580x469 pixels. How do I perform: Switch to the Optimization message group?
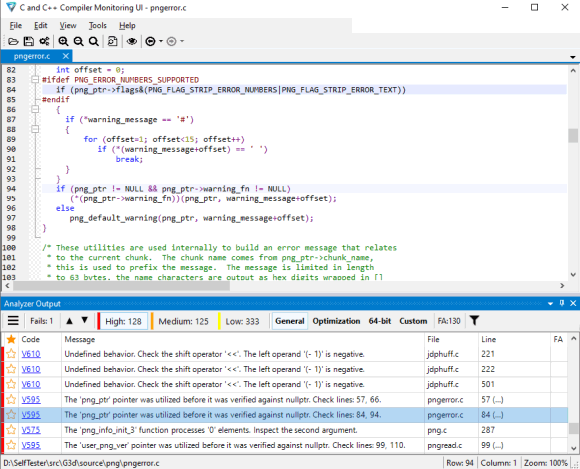pyautogui.click(x=336, y=321)
